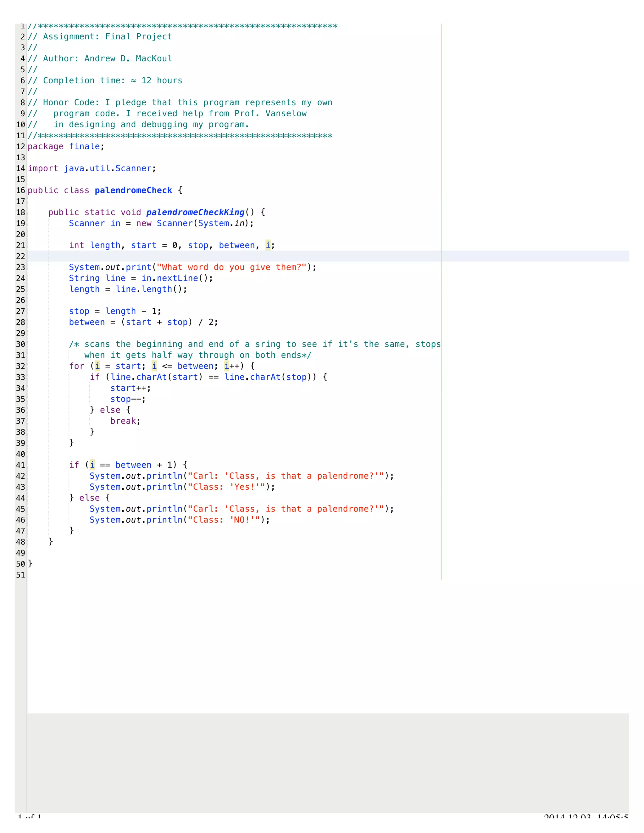This screenshot has width=644, height=833.
Task: Click the '// Author: Andrew D. MacKoul' comment
Action: (100, 59)
